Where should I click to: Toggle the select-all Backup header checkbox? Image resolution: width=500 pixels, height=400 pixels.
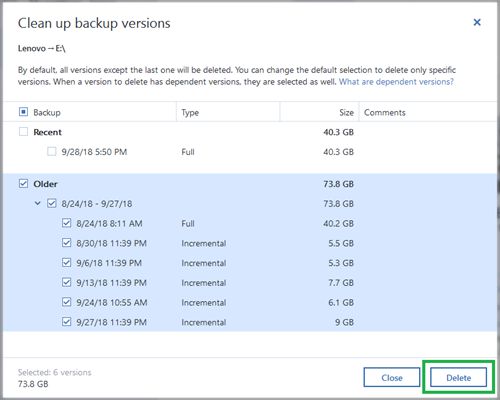tap(23, 112)
